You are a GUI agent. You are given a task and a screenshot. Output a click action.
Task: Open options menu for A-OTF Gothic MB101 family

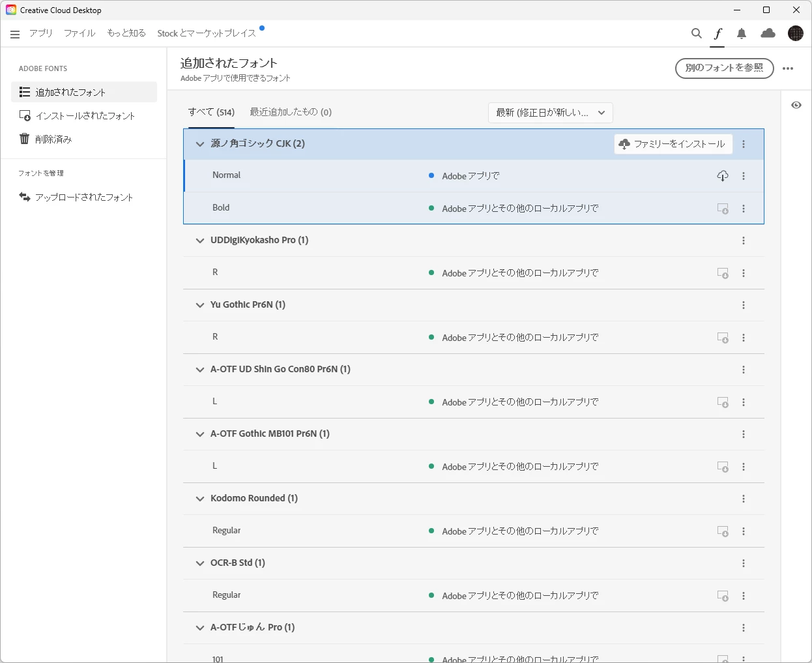(744, 434)
